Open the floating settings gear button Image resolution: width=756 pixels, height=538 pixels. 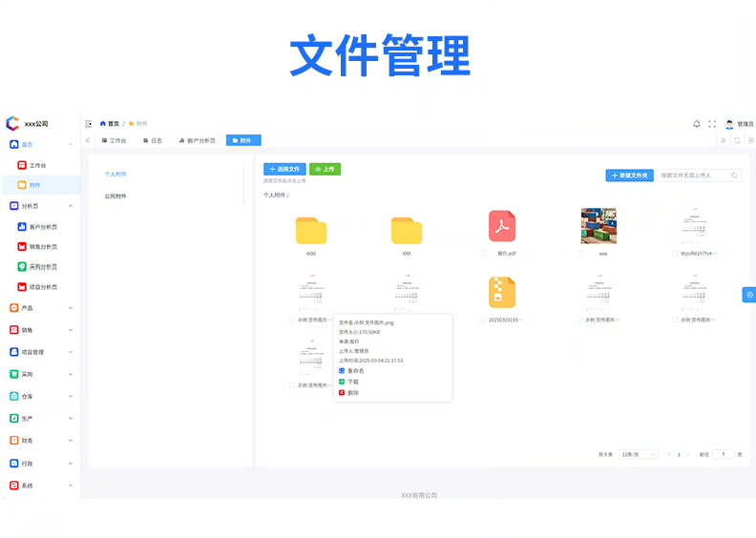coord(749,295)
